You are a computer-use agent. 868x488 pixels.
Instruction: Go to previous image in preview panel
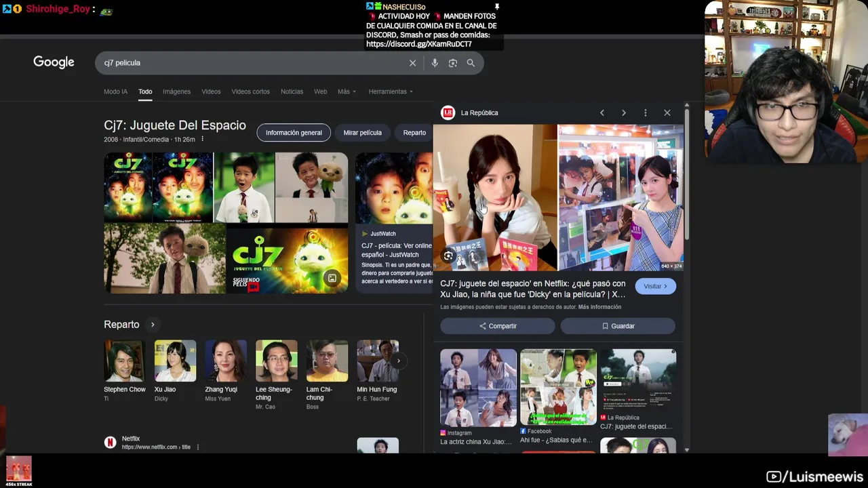click(601, 113)
